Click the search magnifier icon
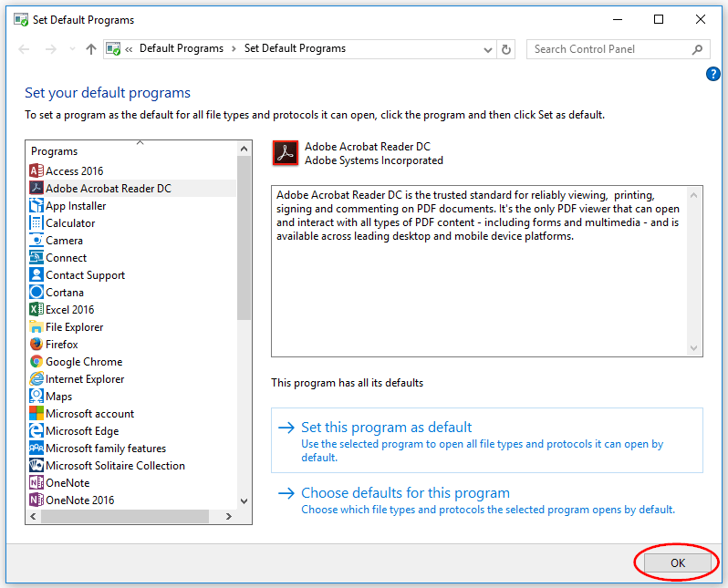 (697, 49)
